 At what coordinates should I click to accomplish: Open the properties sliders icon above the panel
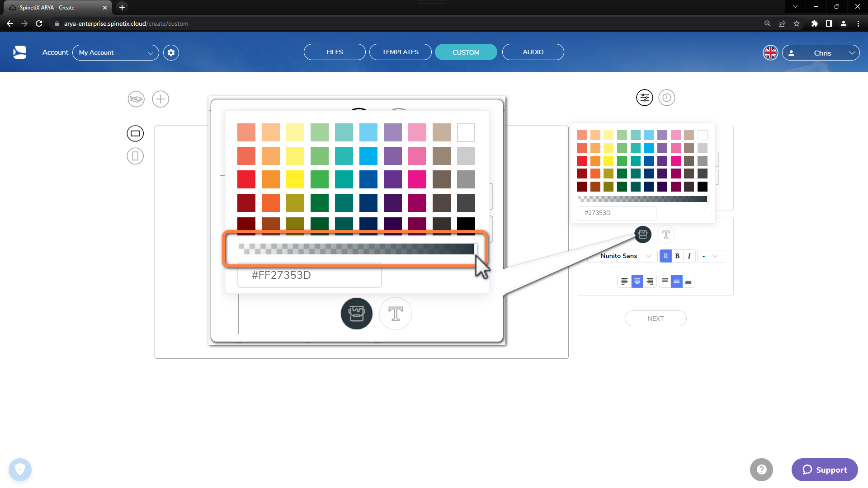[645, 98]
